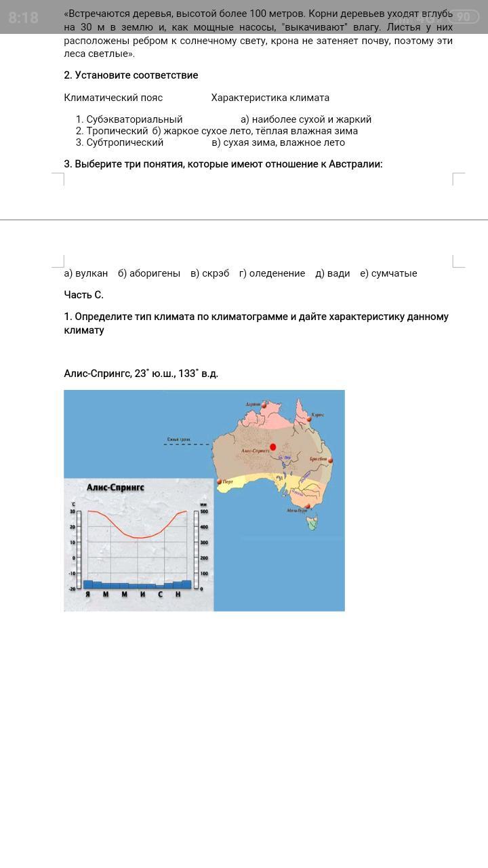Screen dimensions: 488x868
Task: Select the Cairns city dot on map
Action: click(x=309, y=420)
